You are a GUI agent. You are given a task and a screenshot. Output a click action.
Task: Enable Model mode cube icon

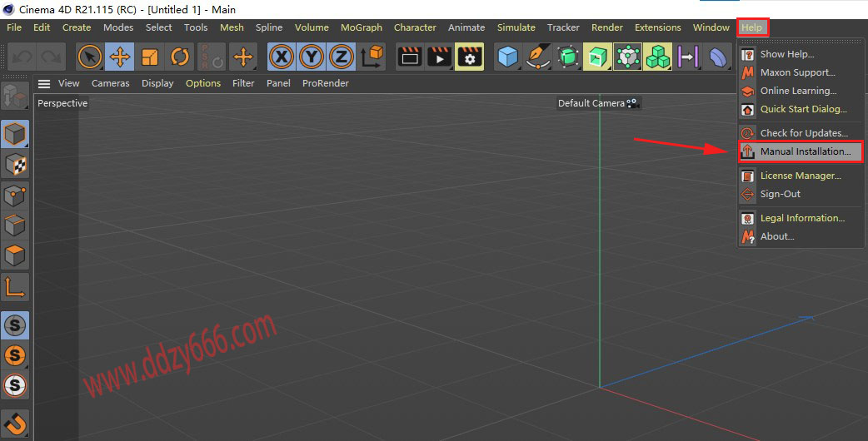click(x=15, y=134)
